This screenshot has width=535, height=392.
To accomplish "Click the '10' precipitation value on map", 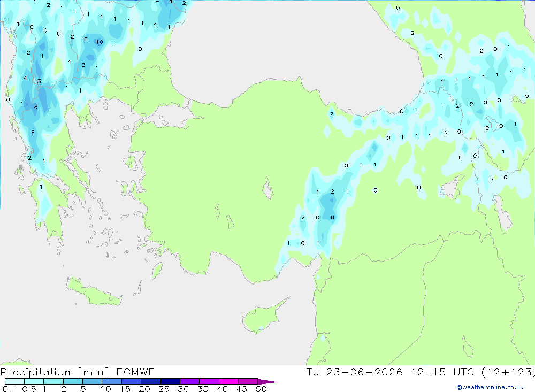I will click(100, 42).
